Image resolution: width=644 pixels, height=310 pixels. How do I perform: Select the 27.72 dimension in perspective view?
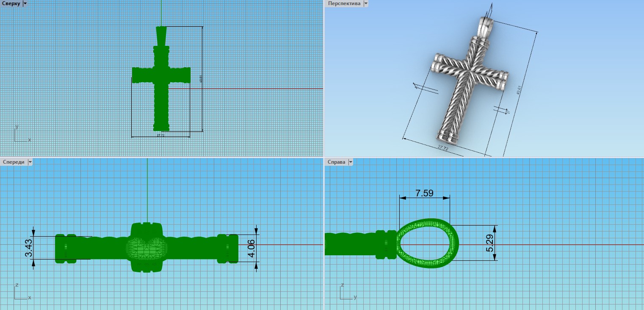[443, 148]
